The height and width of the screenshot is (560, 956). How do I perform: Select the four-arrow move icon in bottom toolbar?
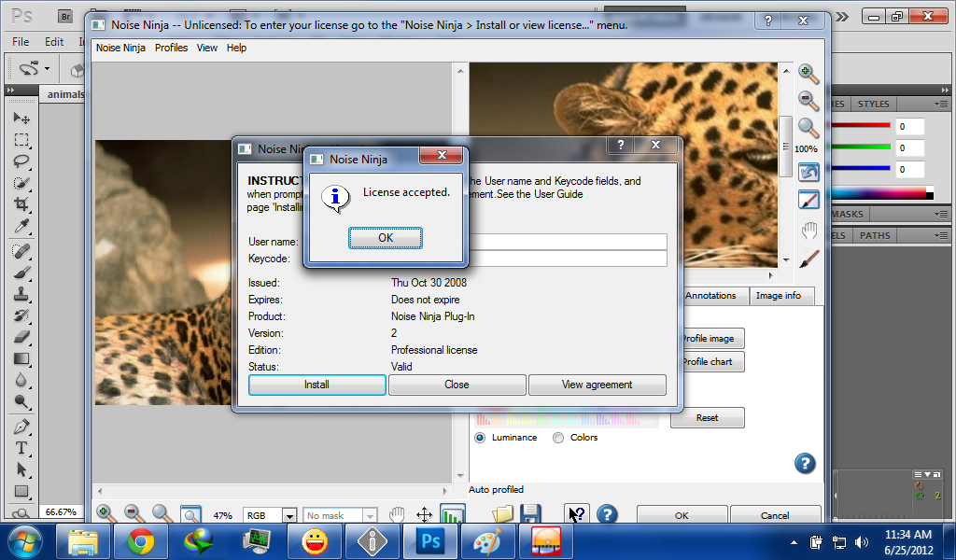(425, 515)
